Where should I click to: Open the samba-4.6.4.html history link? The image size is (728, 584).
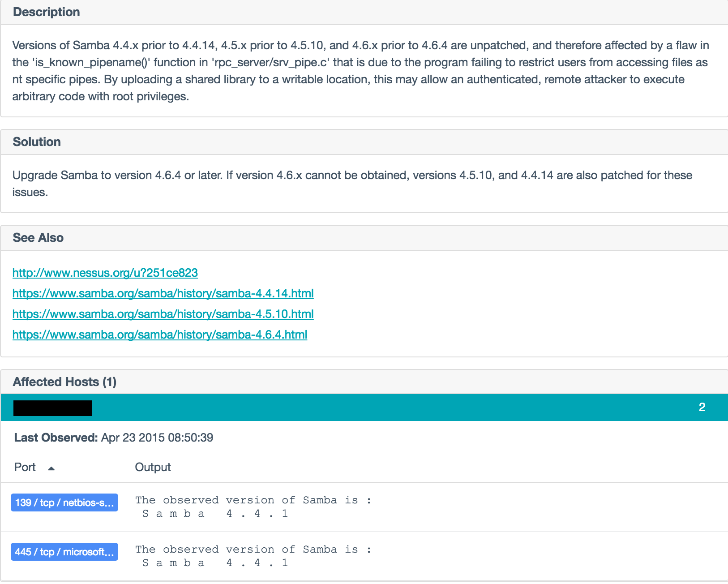pos(160,335)
